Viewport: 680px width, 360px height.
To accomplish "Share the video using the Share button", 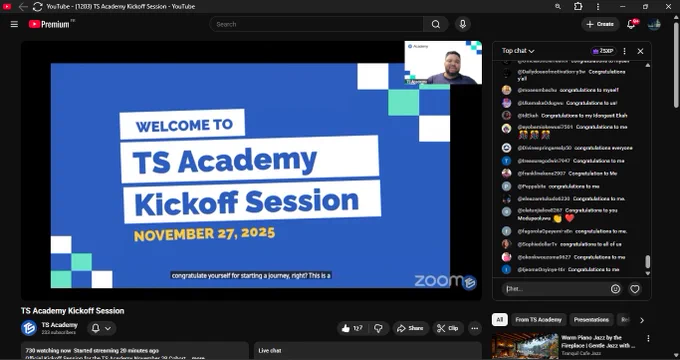I will (x=411, y=328).
